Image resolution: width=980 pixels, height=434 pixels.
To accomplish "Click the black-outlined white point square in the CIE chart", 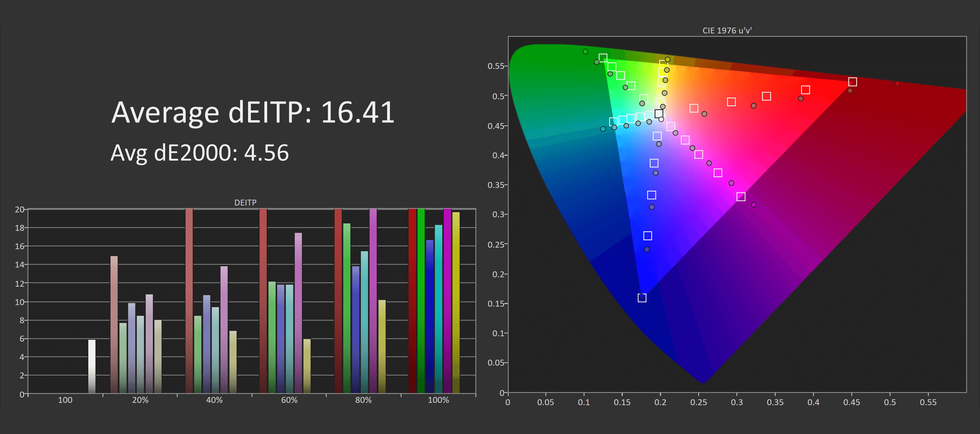I will 659,113.
